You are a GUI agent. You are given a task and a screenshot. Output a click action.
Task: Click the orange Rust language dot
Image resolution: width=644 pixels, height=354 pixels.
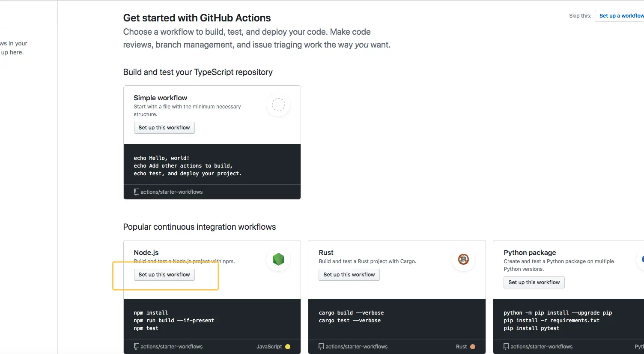pyautogui.click(x=473, y=347)
